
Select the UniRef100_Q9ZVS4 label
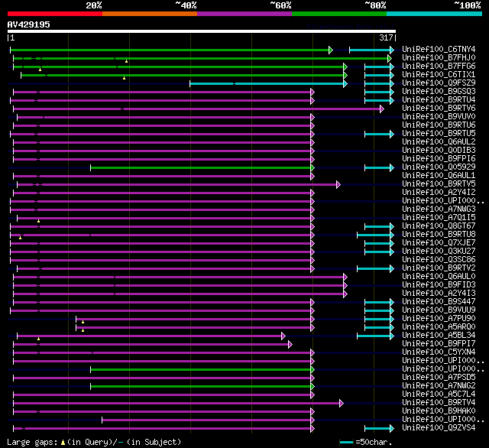[439, 428]
